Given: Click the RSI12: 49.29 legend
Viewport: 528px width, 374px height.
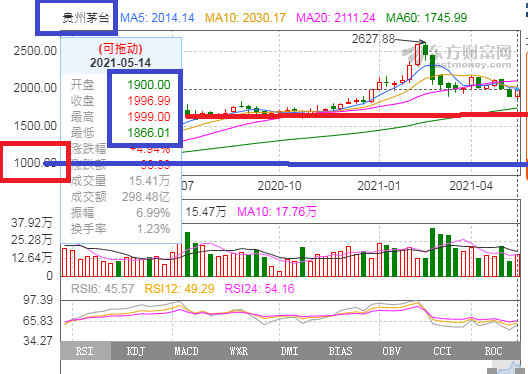Looking at the screenshot, I should tap(179, 288).
